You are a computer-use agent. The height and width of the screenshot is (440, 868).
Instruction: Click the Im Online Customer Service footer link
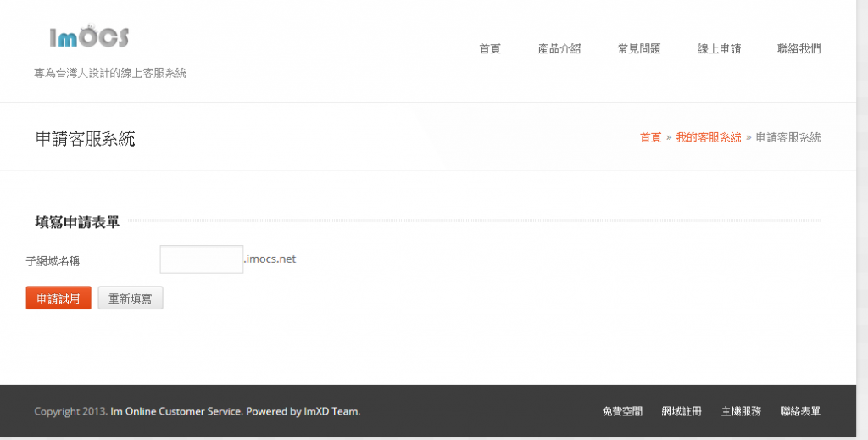click(175, 411)
